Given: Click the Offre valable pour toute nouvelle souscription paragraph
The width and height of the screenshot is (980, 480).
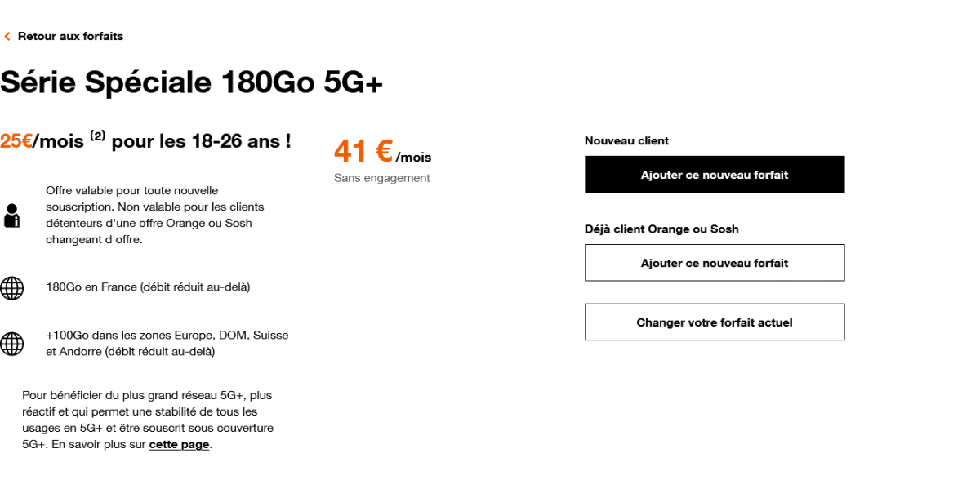Looking at the screenshot, I should [154, 215].
